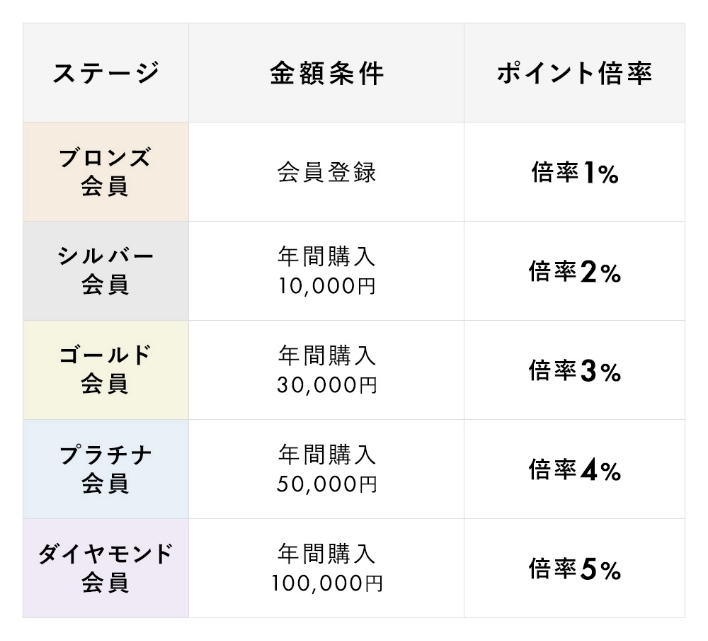The image size is (708, 641).
Task: Select the ダイヤモンド会員 stage cell
Action: click(106, 568)
